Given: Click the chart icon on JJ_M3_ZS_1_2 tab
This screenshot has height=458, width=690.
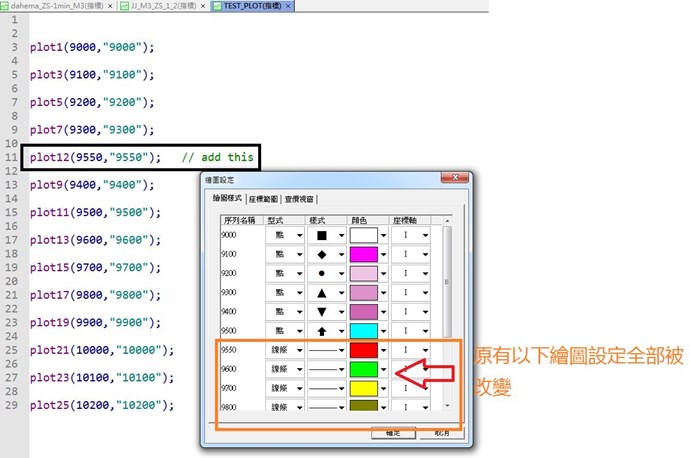Looking at the screenshot, I should 125,6.
